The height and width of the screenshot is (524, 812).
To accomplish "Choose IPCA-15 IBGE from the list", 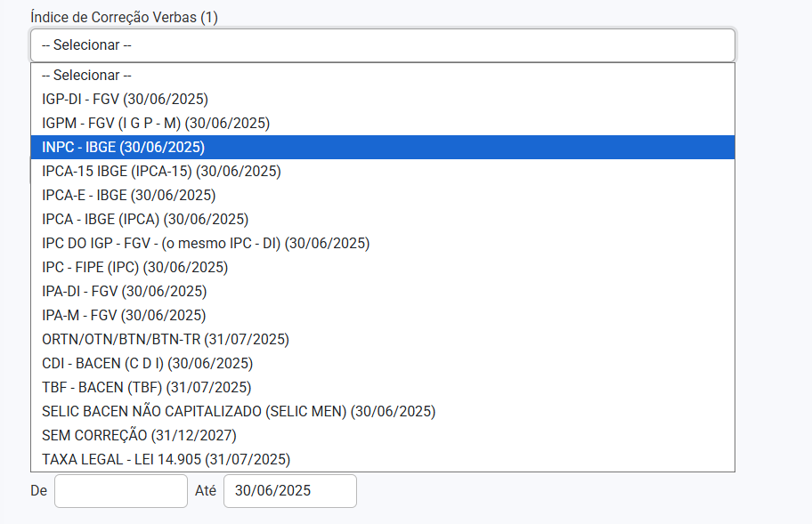I will (x=161, y=171).
